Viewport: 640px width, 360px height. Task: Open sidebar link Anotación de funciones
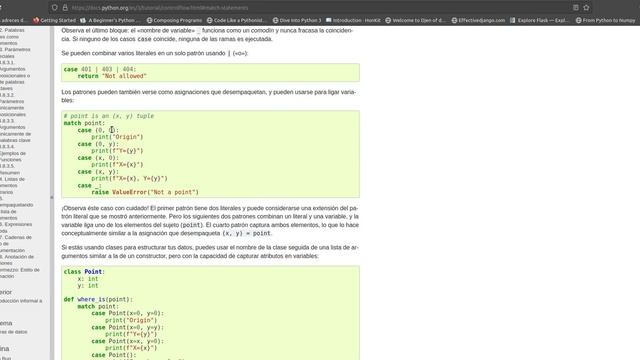pos(17,260)
